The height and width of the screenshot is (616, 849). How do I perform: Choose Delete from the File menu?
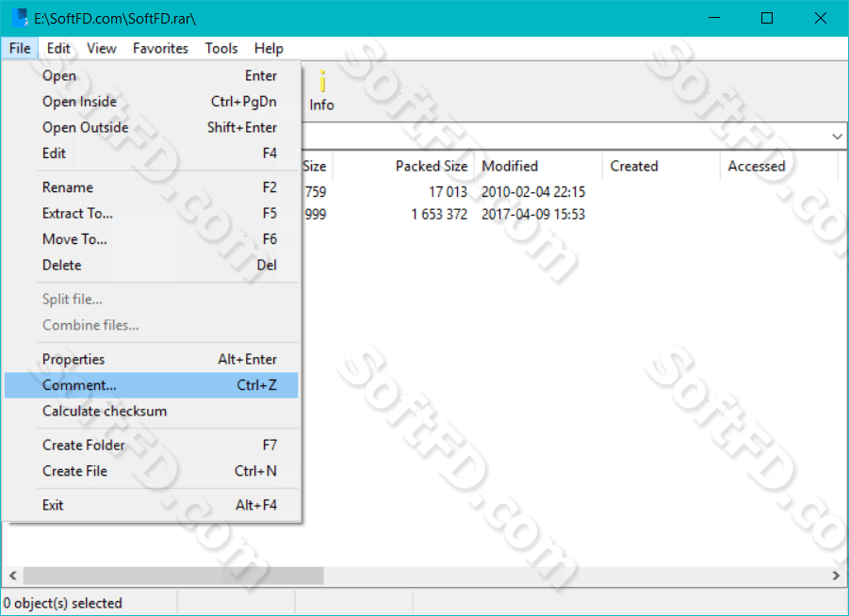tap(151, 266)
